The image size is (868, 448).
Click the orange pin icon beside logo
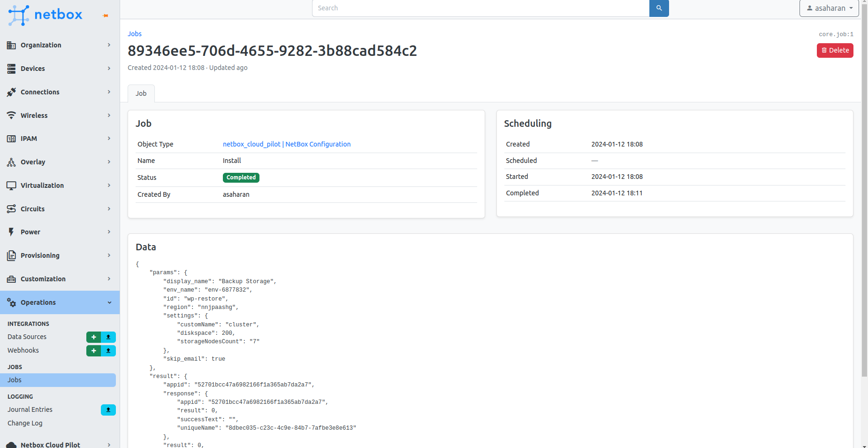pos(106,15)
